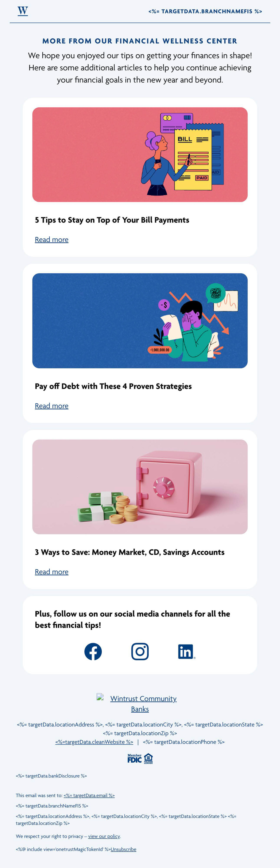Click the broken image icon beside Wintrust Community Banks
The image size is (280, 868).
pos(100,696)
